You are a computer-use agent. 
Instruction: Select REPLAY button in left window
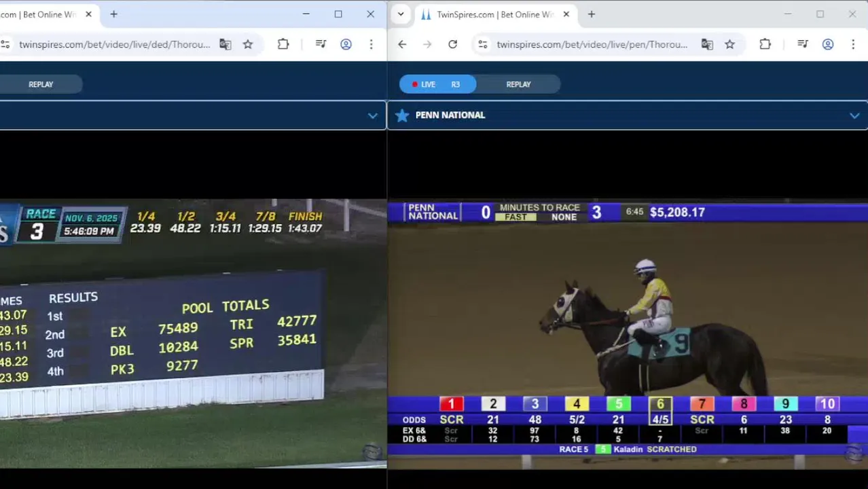[41, 84]
